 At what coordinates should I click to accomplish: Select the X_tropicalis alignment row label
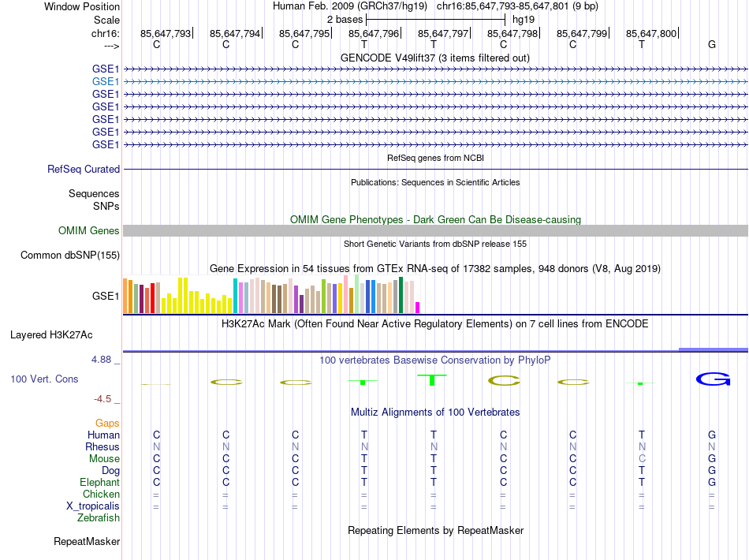(94, 506)
